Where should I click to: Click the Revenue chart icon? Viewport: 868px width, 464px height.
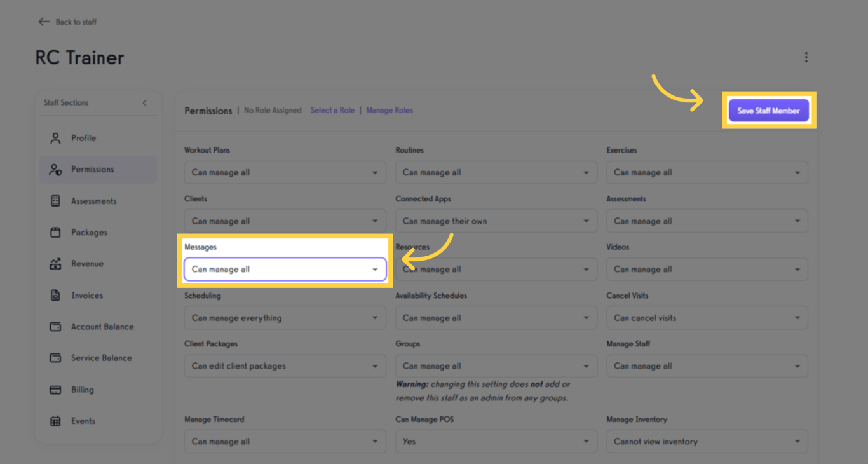57,263
